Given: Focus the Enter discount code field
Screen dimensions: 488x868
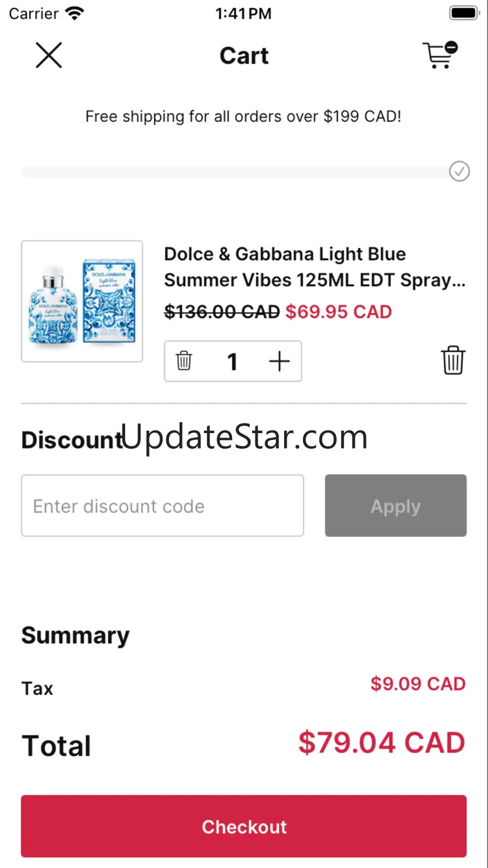Looking at the screenshot, I should pos(163,506).
